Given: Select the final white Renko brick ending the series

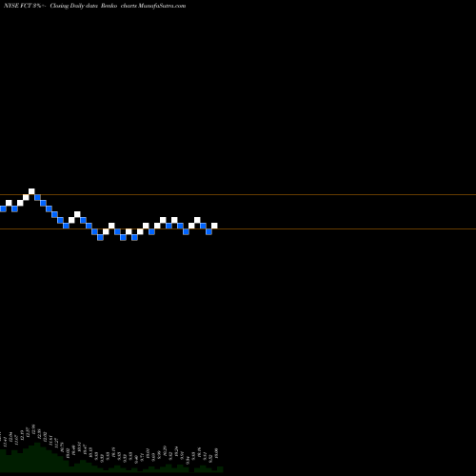Looking at the screenshot, I should pos(214,226).
